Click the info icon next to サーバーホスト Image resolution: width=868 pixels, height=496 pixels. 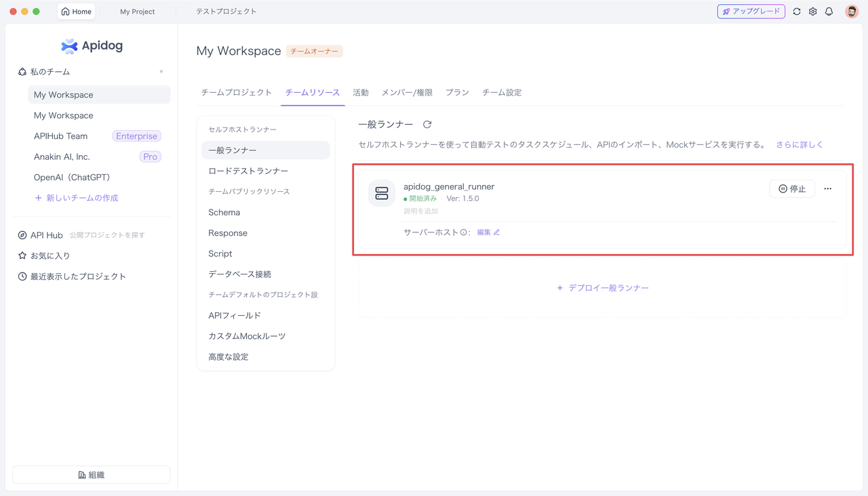pos(464,232)
